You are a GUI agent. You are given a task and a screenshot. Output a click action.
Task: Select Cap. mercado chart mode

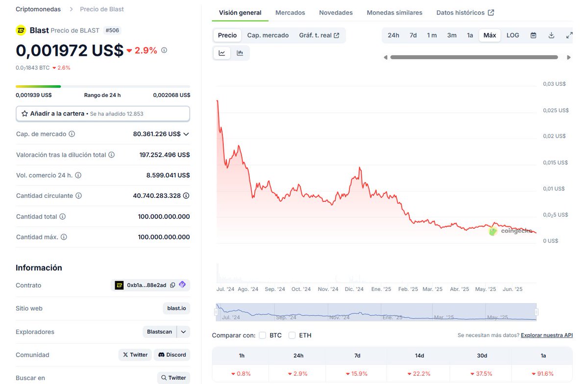pyautogui.click(x=268, y=35)
